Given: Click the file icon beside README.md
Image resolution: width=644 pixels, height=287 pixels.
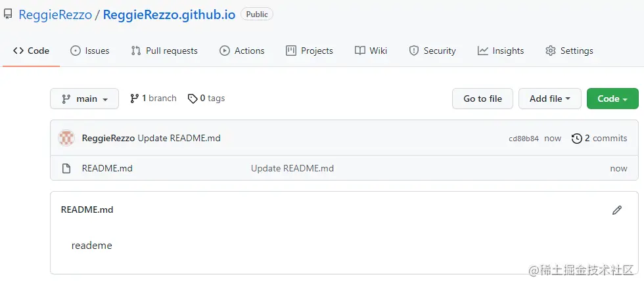Looking at the screenshot, I should (x=66, y=168).
